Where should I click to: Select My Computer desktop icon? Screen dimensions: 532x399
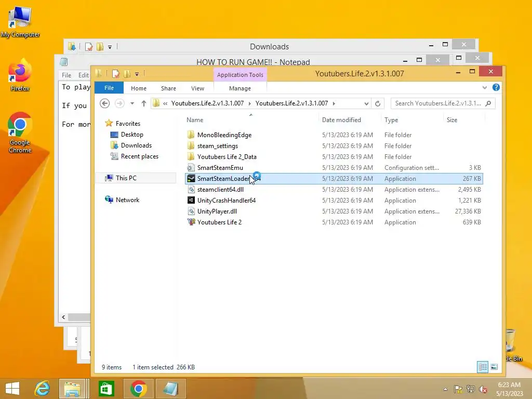(x=20, y=22)
